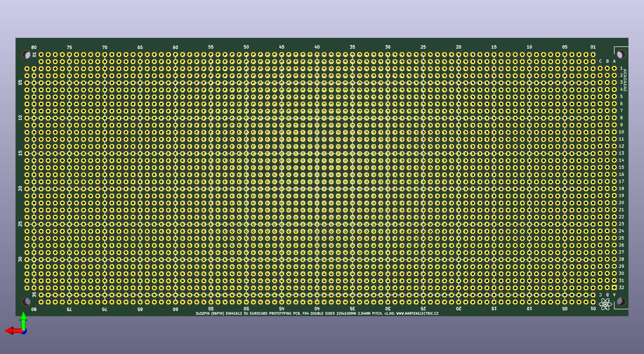Click the connector row number 16 label
Image resolution: width=644 pixels, height=354 pixels.
pyautogui.click(x=621, y=174)
